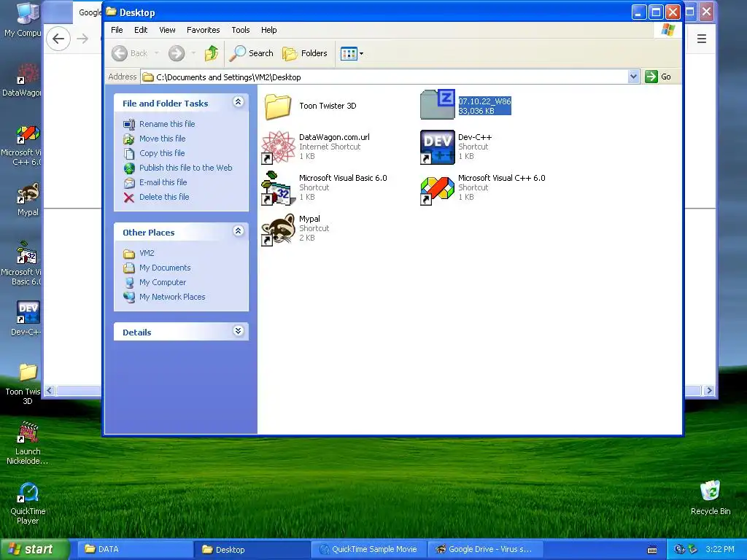747x560 pixels.
Task: Expand the Address bar dropdown
Action: 633,77
